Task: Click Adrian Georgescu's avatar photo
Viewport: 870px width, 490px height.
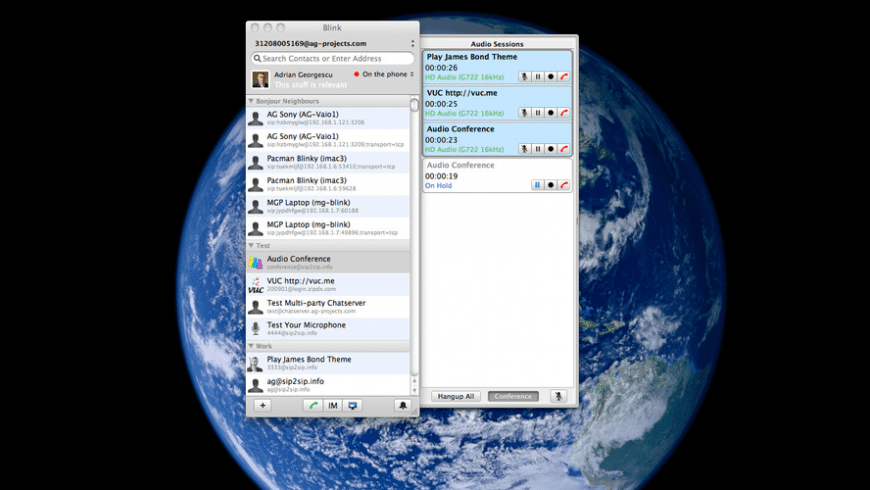Action: (261, 79)
